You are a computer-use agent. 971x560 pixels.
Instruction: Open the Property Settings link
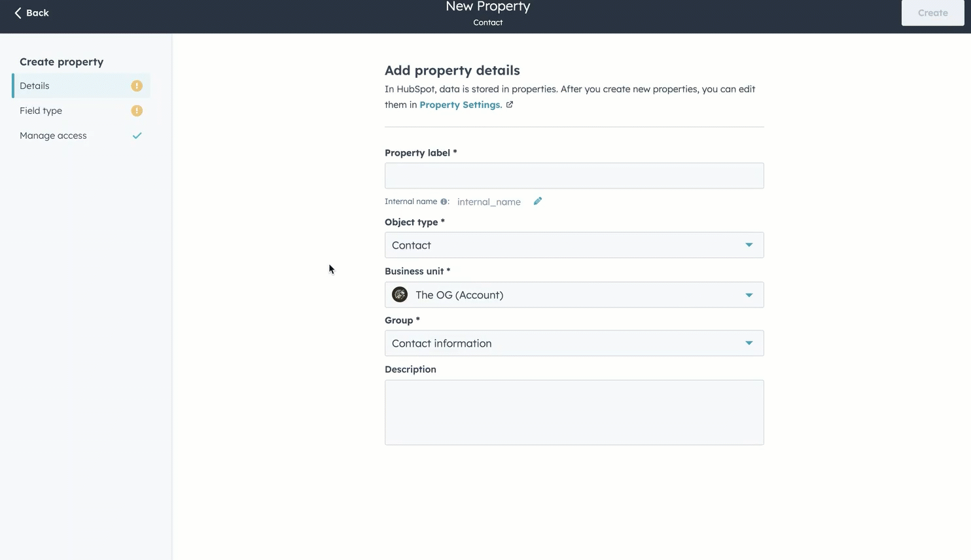click(459, 104)
